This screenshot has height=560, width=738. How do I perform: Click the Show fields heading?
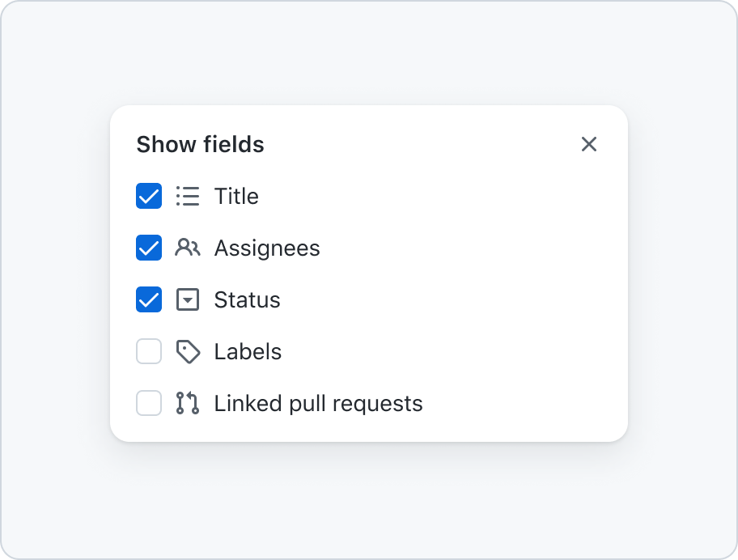coord(201,144)
